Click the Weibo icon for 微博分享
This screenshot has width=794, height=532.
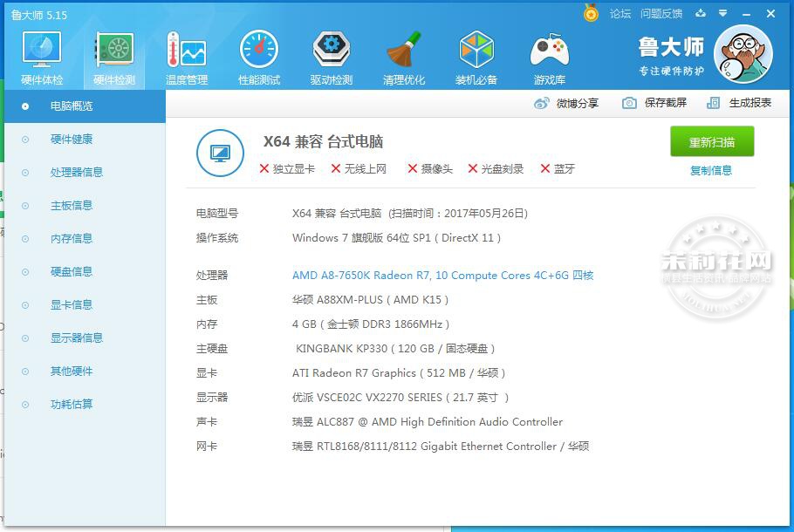[x=541, y=103]
